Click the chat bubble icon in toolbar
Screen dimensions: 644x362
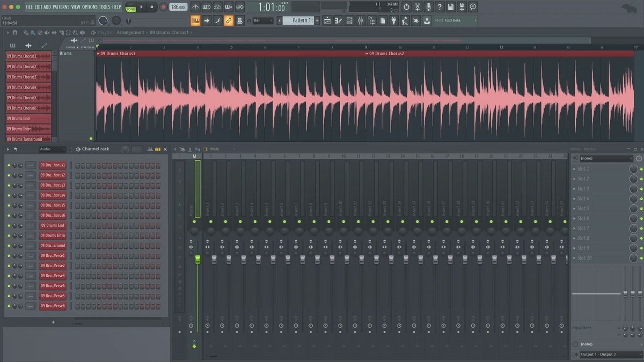(x=473, y=7)
